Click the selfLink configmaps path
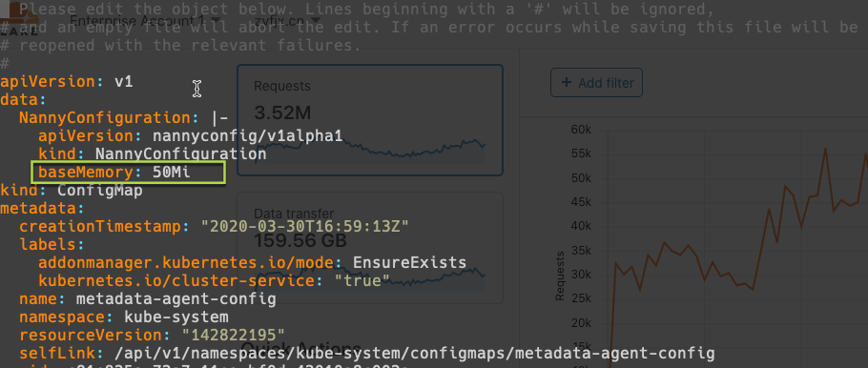Screen dimensions: 868x368 [x=411, y=353]
